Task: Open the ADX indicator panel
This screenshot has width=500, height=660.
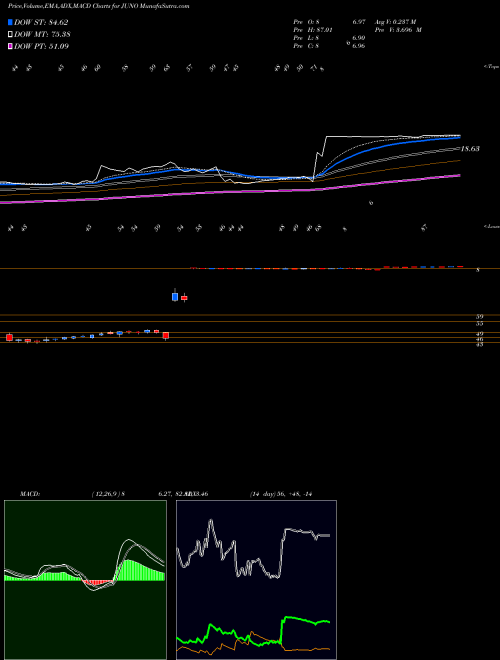Action: [256, 580]
